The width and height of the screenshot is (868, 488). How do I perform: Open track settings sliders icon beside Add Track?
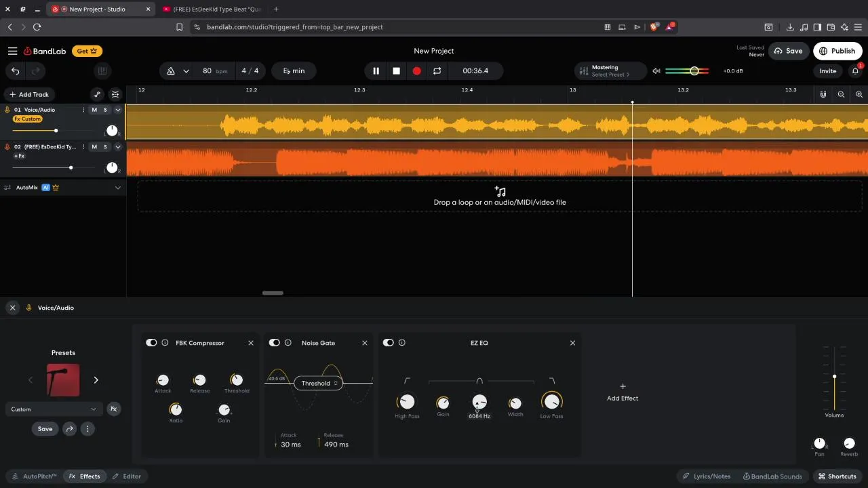[x=115, y=94]
